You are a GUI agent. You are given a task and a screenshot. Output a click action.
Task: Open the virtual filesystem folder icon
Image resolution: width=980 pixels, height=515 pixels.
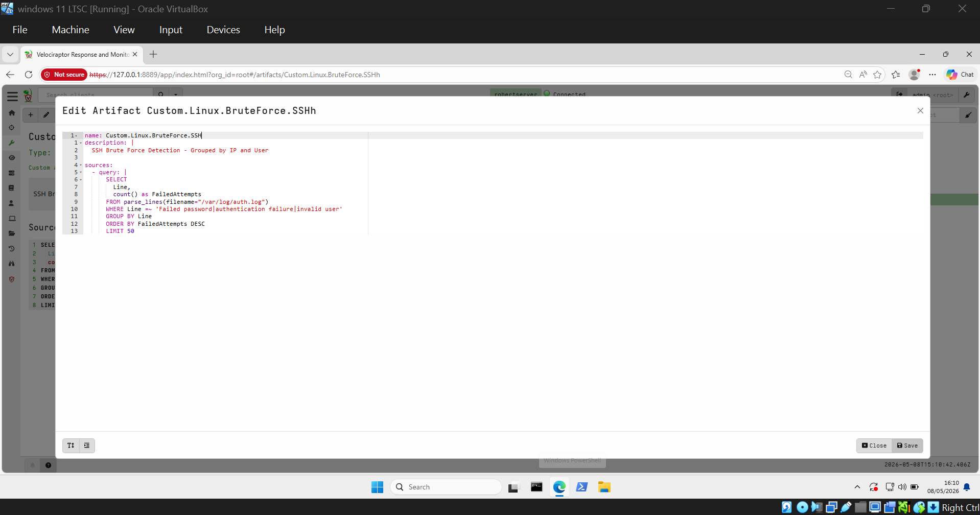point(12,233)
